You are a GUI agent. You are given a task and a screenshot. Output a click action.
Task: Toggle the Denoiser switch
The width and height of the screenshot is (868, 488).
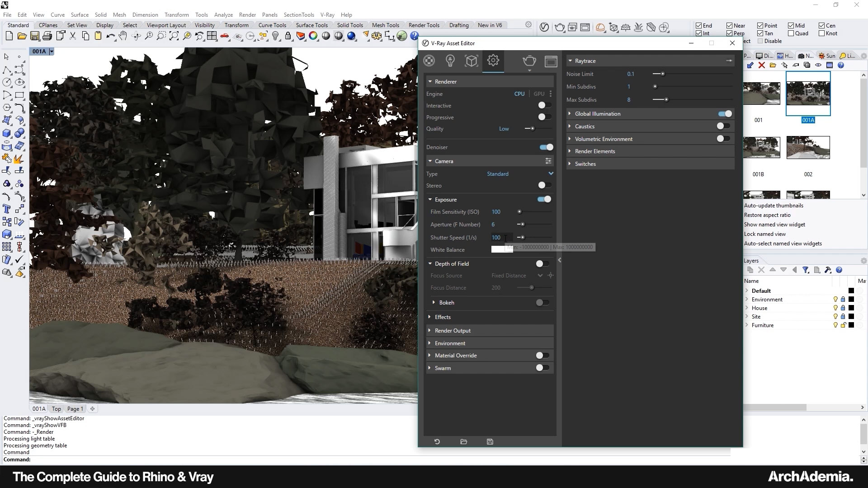click(546, 147)
